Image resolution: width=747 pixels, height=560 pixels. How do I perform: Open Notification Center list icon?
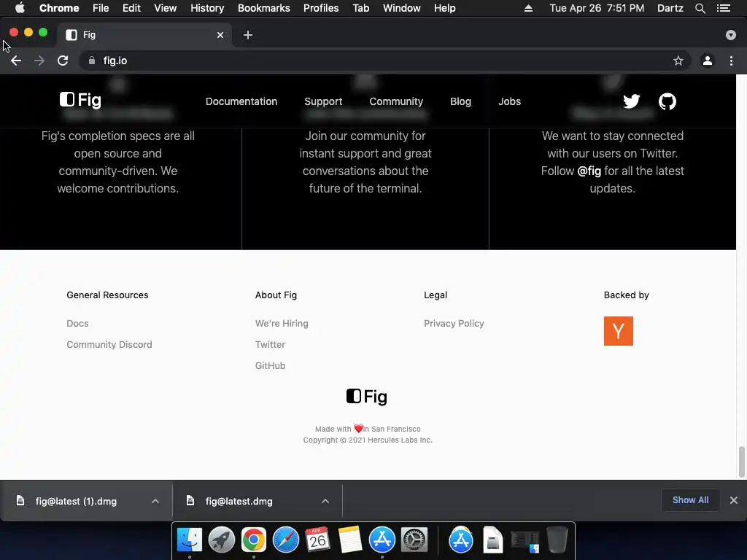click(724, 8)
